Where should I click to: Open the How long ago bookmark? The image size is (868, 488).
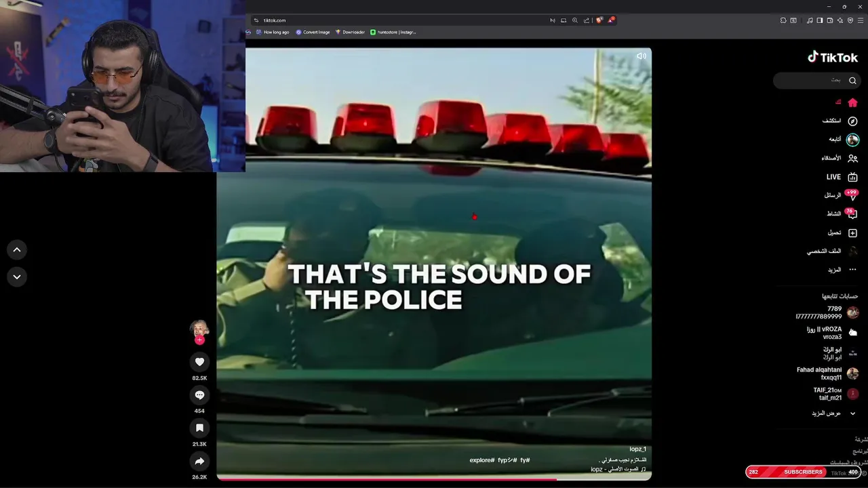pyautogui.click(x=272, y=32)
